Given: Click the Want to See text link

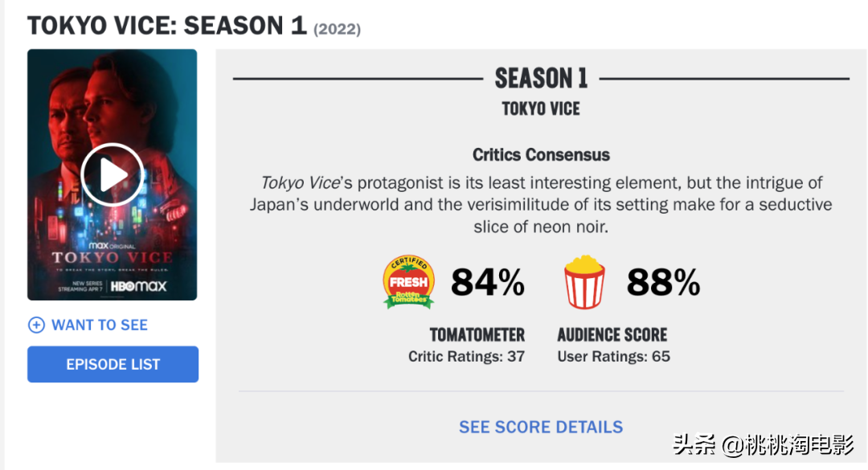Looking at the screenshot, I should pyautogui.click(x=100, y=325).
